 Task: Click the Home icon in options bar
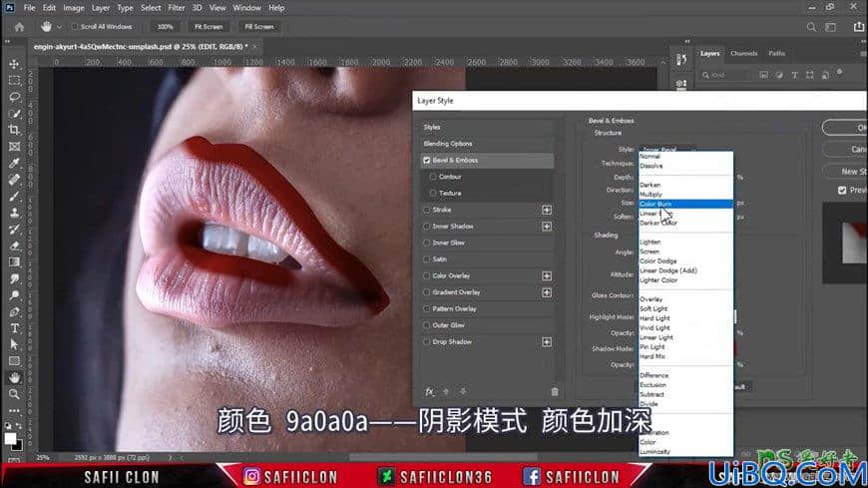[19, 27]
